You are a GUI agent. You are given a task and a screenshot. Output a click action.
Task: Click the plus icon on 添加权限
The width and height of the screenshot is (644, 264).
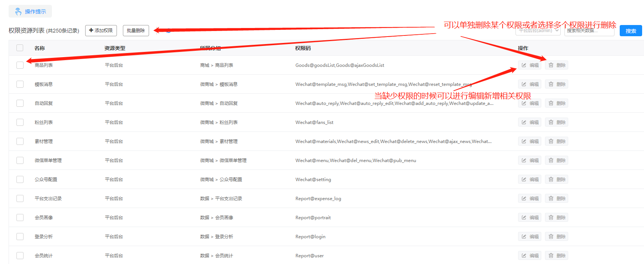point(91,30)
